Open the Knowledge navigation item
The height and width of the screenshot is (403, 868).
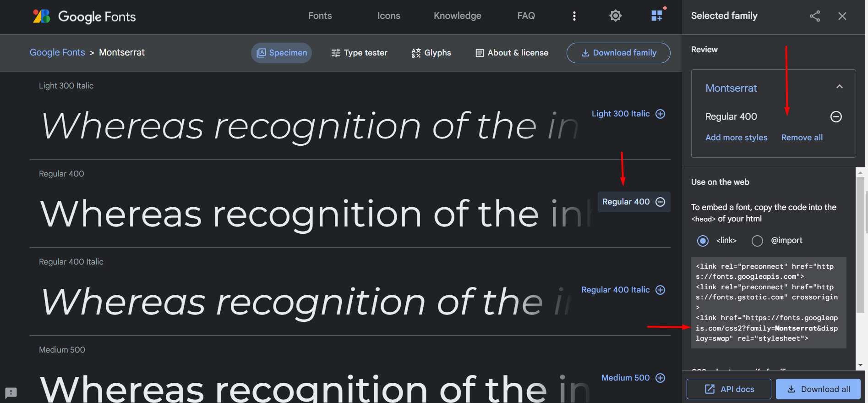coord(458,16)
